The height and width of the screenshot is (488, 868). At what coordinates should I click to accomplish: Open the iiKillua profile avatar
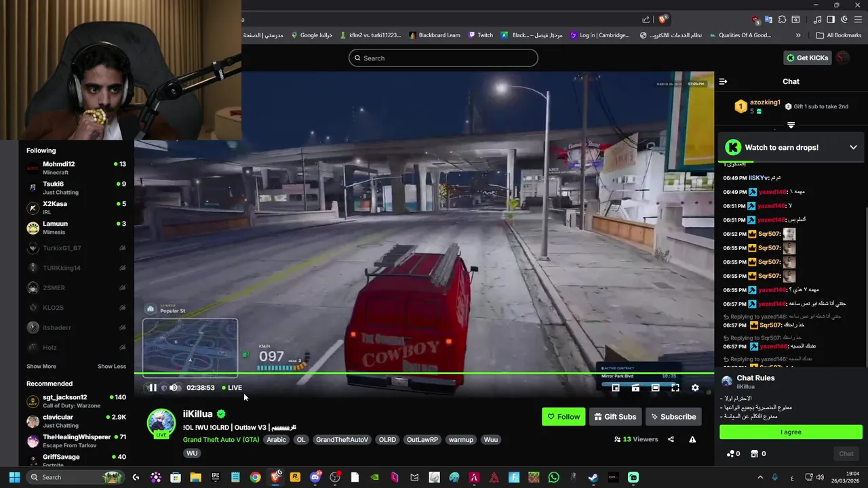click(x=161, y=423)
